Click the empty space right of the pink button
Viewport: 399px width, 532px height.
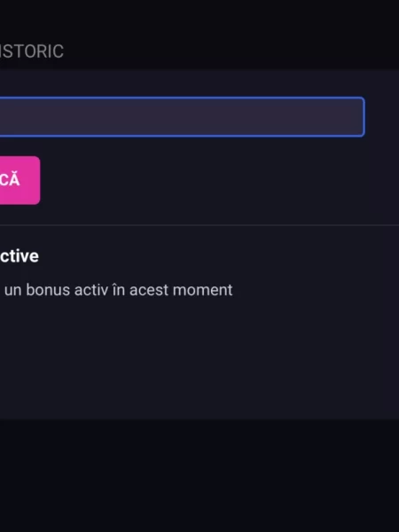tap(217, 180)
